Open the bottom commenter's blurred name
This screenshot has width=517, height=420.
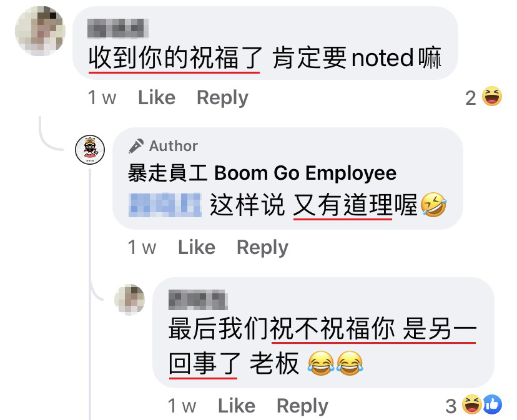(x=198, y=300)
